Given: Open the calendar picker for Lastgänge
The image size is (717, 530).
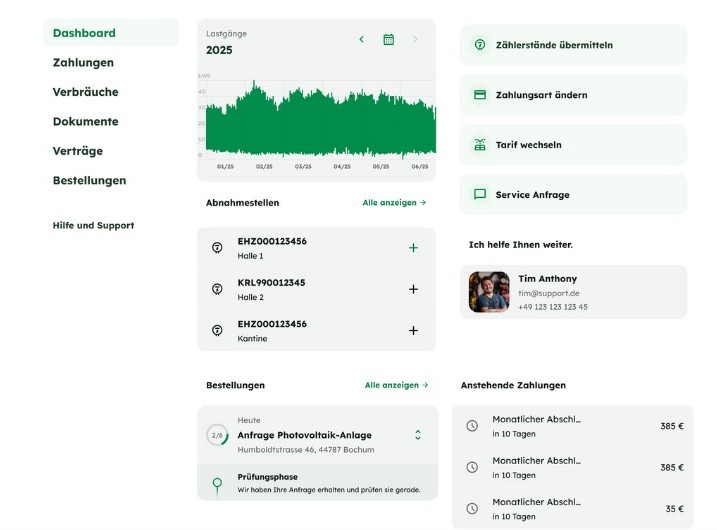Looking at the screenshot, I should 388,39.
